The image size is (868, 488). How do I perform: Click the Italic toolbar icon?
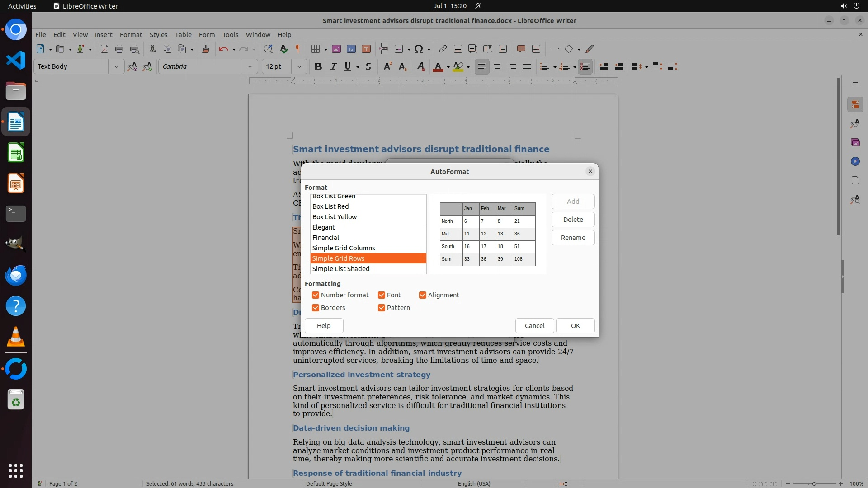click(x=333, y=67)
